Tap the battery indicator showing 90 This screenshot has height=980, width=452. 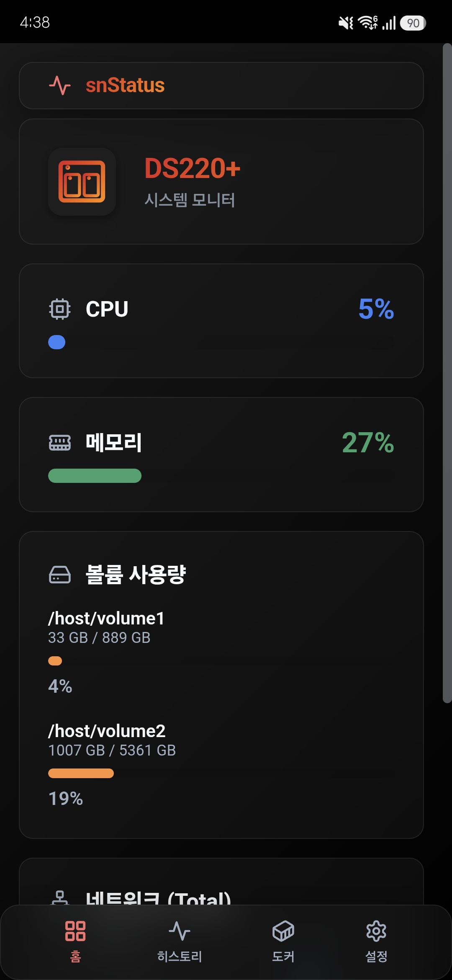pyautogui.click(x=413, y=23)
